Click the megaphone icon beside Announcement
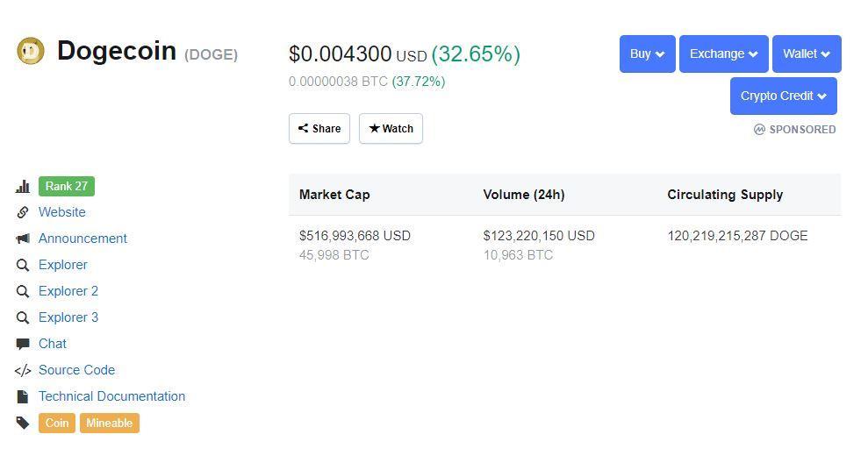The height and width of the screenshot is (463, 868). click(x=23, y=239)
